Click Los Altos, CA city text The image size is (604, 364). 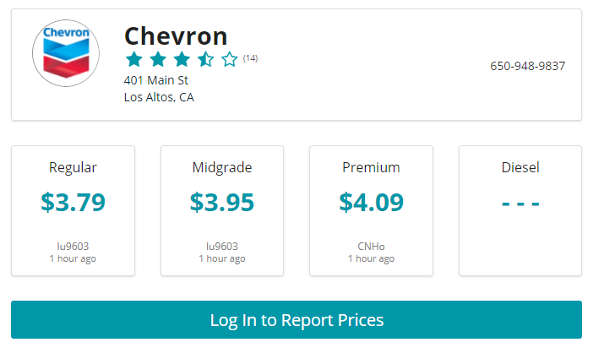(x=159, y=97)
